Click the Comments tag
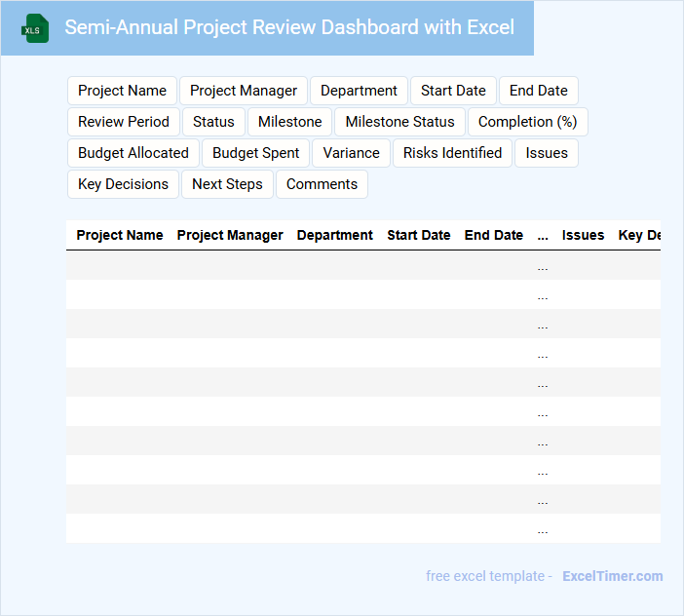This screenshot has width=684, height=616. pos(322,184)
